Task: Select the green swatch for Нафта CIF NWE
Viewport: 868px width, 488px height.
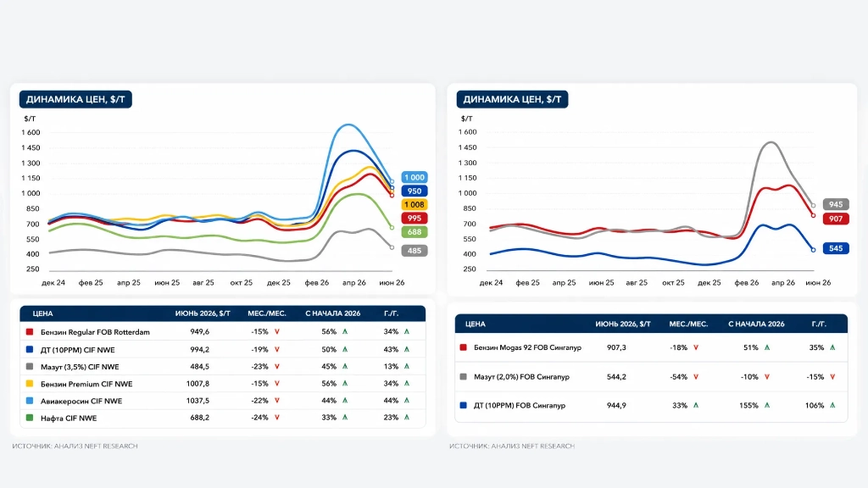Action: point(30,418)
